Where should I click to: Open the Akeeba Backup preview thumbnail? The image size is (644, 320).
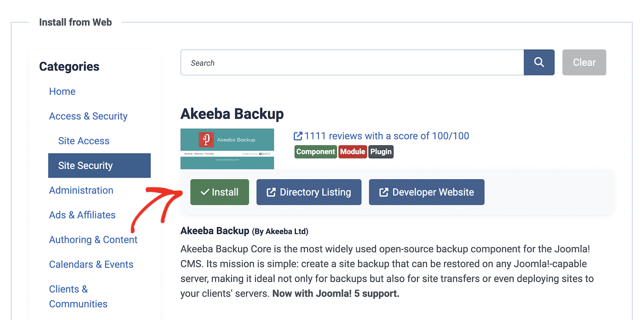click(227, 149)
